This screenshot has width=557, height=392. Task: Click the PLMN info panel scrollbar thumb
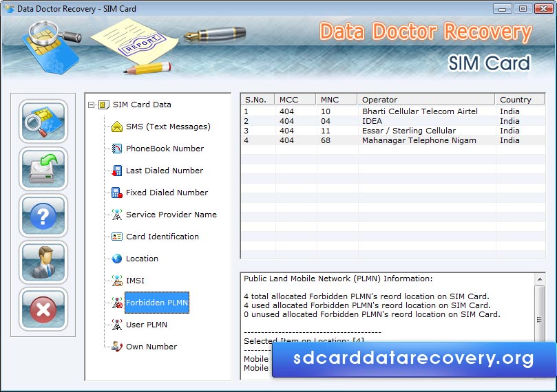tap(540, 319)
